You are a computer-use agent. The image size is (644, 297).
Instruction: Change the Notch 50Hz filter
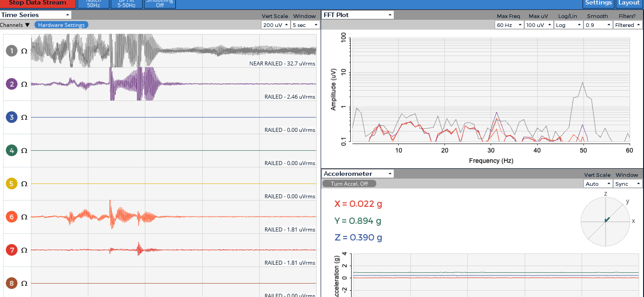coord(94,4)
